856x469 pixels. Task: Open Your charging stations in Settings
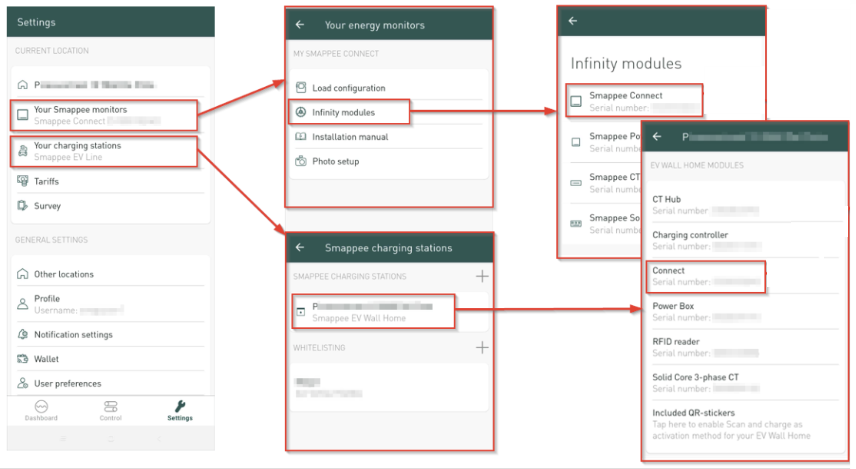(104, 151)
